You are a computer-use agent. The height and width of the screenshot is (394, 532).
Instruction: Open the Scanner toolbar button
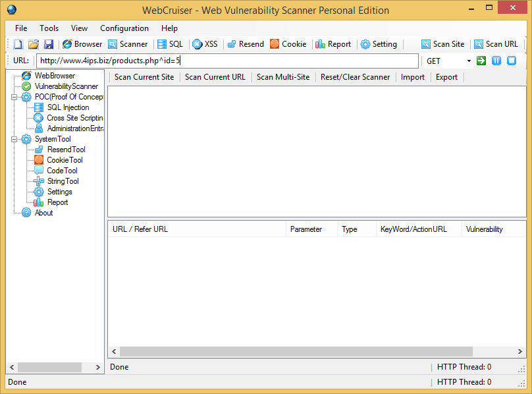128,44
